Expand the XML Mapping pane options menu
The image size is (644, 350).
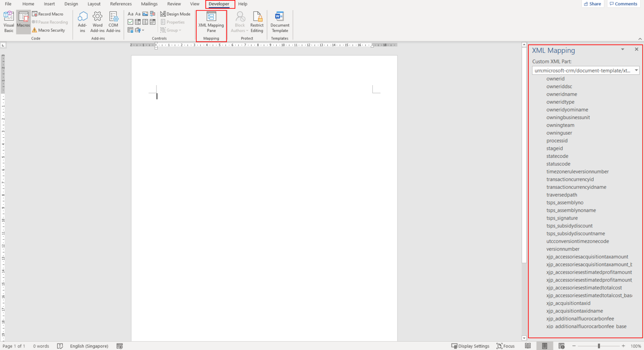coord(622,49)
